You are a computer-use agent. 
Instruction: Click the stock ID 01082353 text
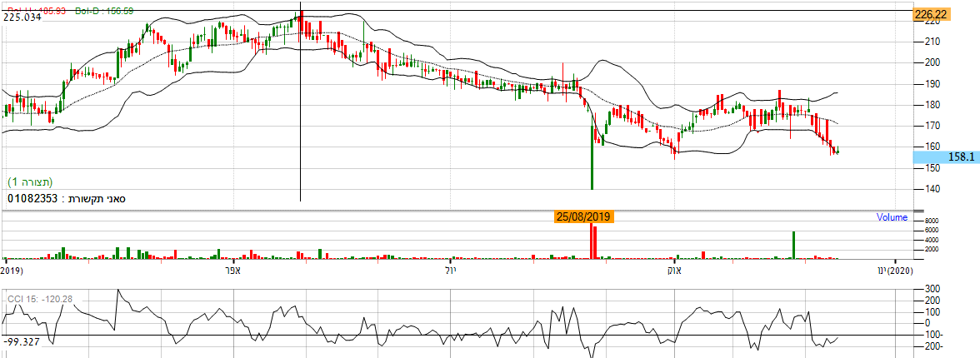(x=34, y=200)
